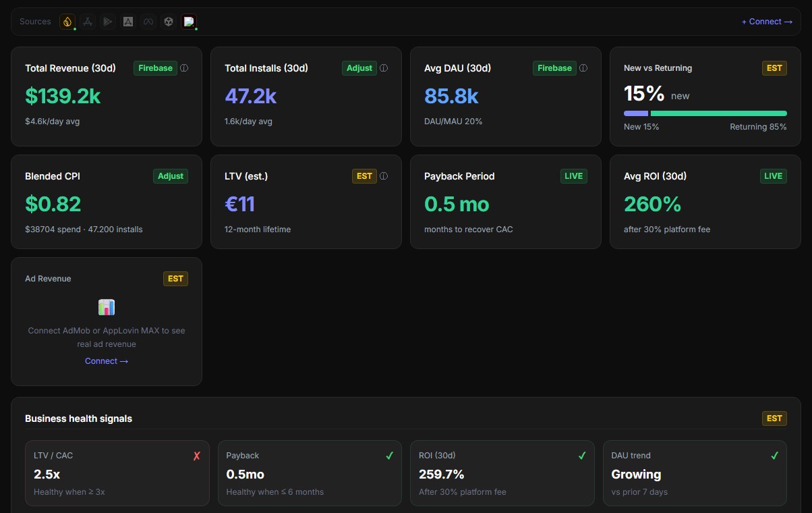Image resolution: width=812 pixels, height=513 pixels.
Task: Click the 15% new users value
Action: click(x=644, y=93)
